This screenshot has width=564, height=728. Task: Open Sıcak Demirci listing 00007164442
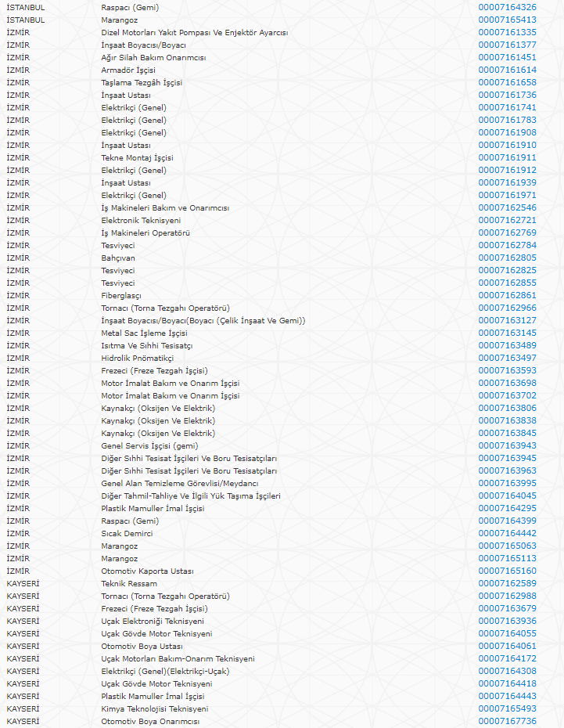click(507, 533)
